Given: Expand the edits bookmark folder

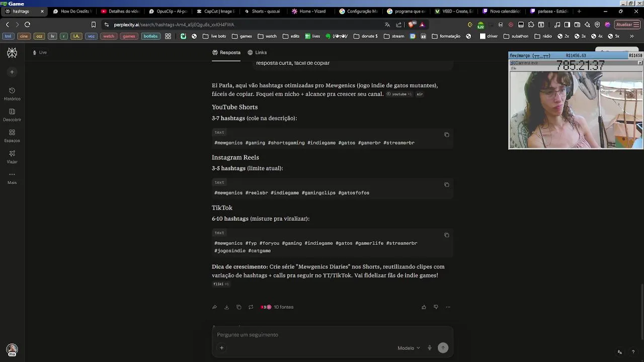Looking at the screenshot, I should pos(291,36).
